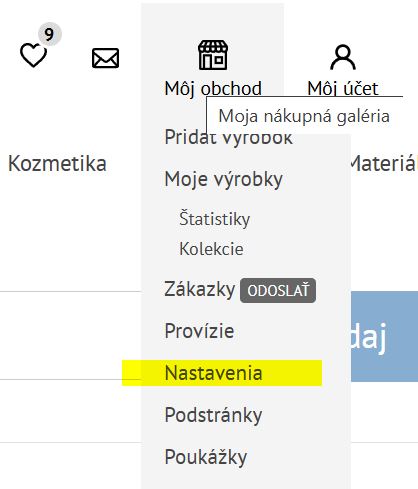Open the Môj obchod menu label
This screenshot has width=418, height=489.
click(x=213, y=89)
